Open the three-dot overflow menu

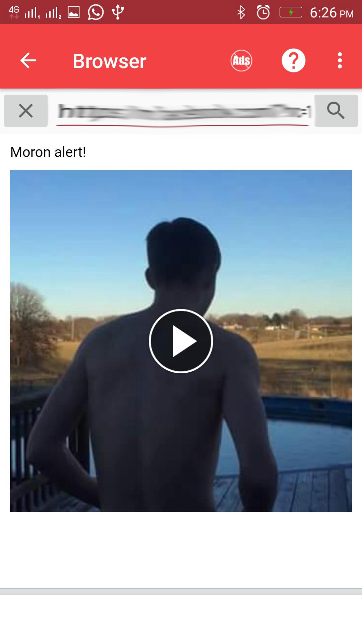click(x=340, y=61)
